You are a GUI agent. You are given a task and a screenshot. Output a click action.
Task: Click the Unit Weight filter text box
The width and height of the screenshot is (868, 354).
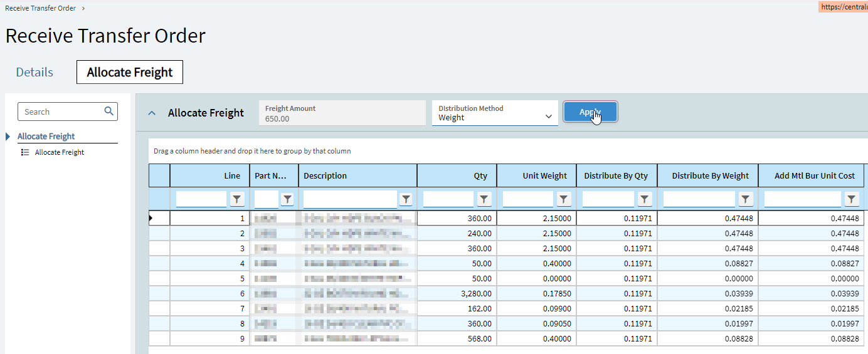tap(528, 199)
